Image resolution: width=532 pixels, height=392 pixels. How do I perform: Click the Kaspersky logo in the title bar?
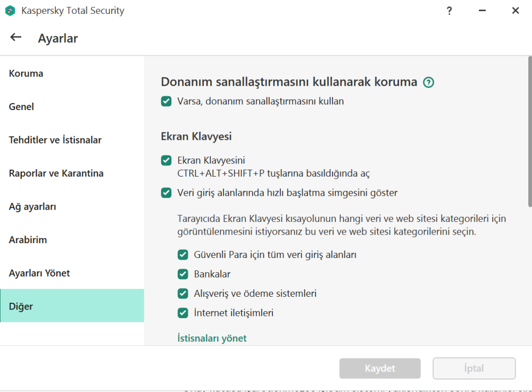[10, 10]
